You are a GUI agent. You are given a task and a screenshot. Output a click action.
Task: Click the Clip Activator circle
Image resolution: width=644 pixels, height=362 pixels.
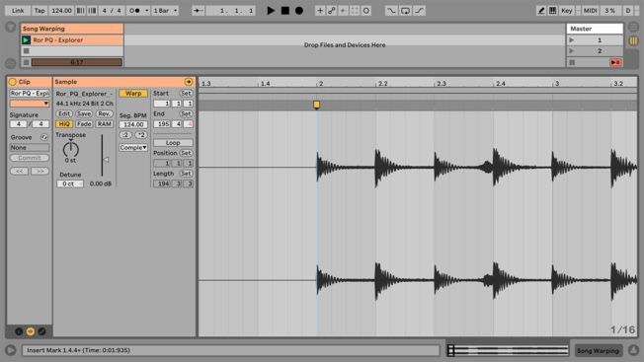[x=12, y=82]
